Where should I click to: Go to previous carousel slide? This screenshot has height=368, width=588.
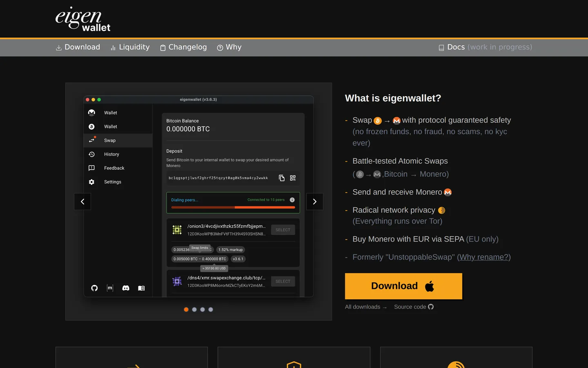tap(82, 202)
